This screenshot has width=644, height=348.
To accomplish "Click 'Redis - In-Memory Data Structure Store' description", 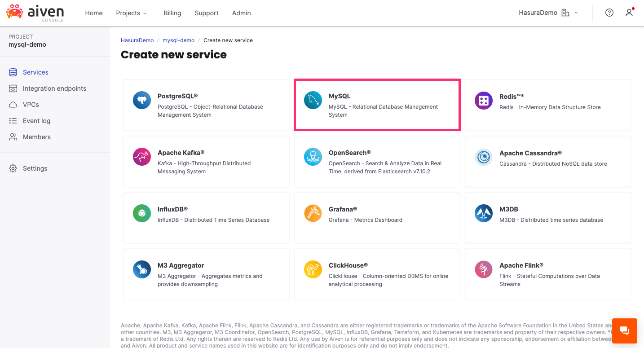I will click(550, 107).
